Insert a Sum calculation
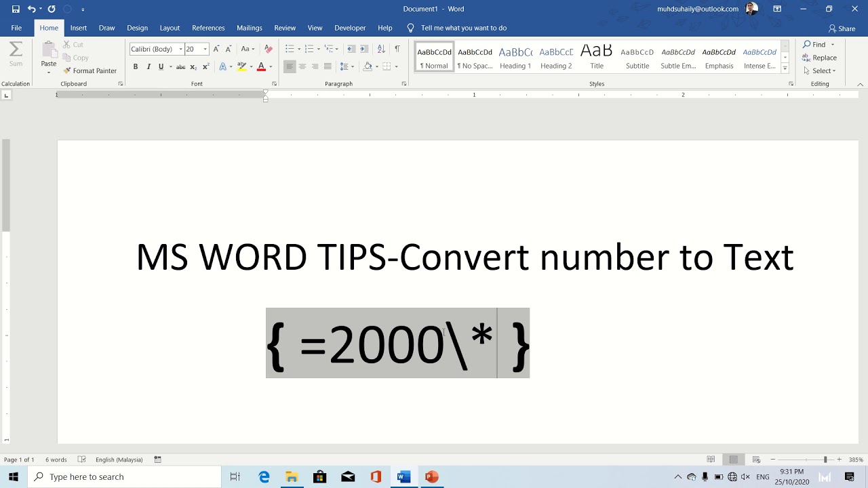The image size is (868, 488). pyautogui.click(x=16, y=54)
